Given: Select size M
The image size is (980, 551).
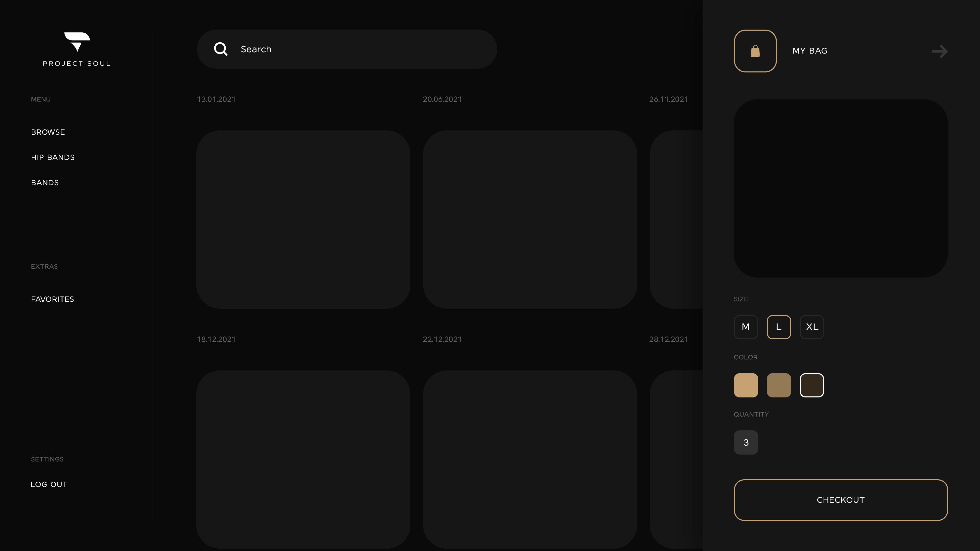Looking at the screenshot, I should (x=746, y=327).
